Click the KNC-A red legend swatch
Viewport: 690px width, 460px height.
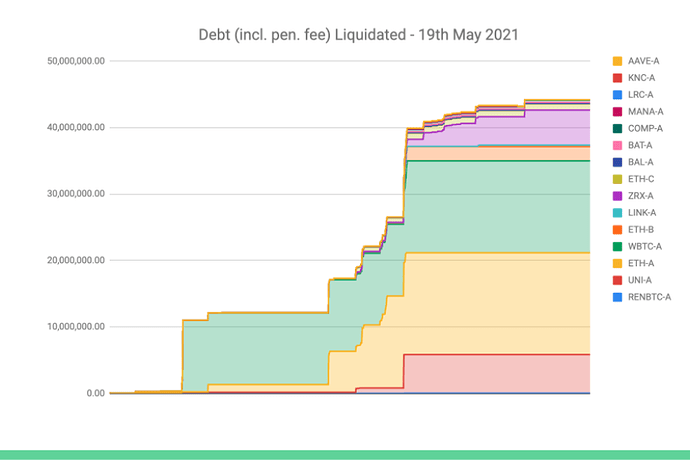click(617, 78)
